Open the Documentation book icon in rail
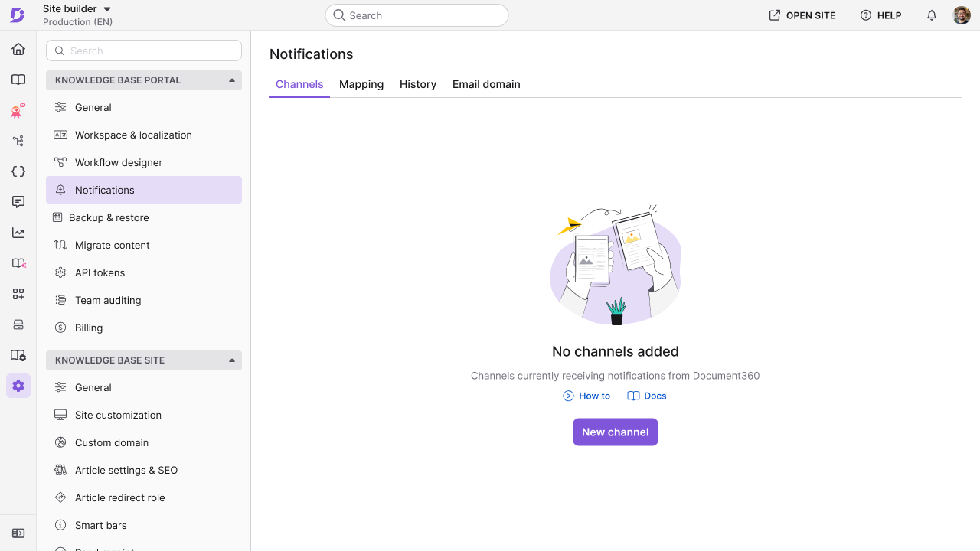980x551 pixels. click(18, 80)
